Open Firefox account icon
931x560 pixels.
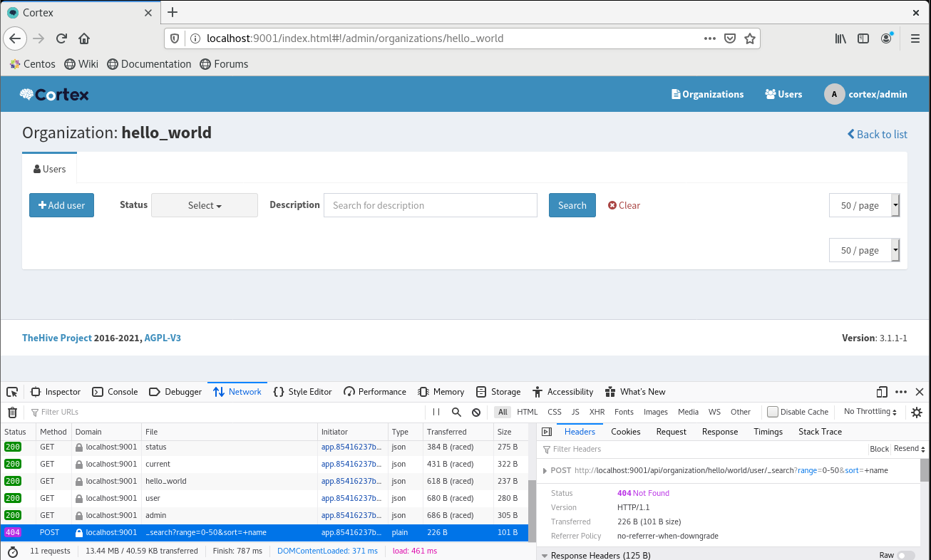coord(886,38)
